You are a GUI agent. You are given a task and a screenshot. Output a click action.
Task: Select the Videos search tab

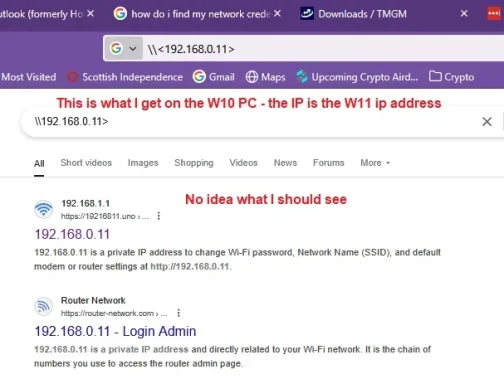pyautogui.click(x=243, y=163)
